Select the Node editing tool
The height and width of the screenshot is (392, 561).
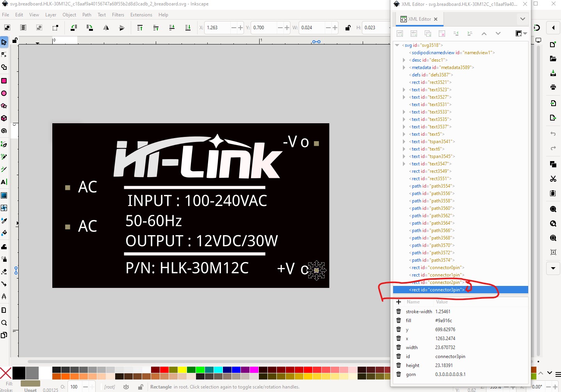click(x=4, y=55)
